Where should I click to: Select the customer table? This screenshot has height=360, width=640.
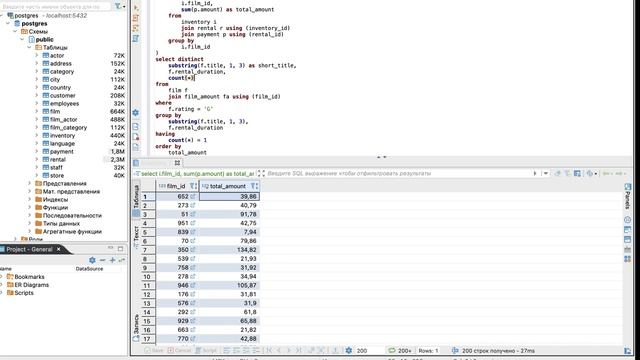[62, 96]
